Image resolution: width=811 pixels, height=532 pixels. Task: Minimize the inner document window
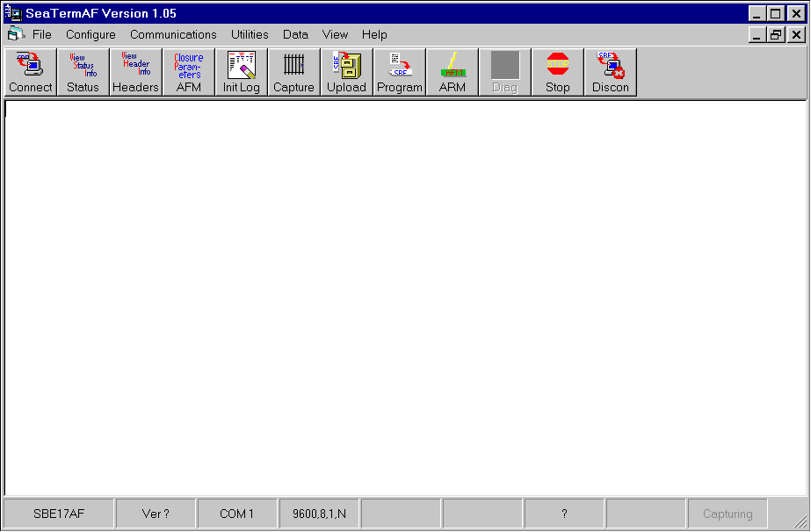click(x=757, y=34)
